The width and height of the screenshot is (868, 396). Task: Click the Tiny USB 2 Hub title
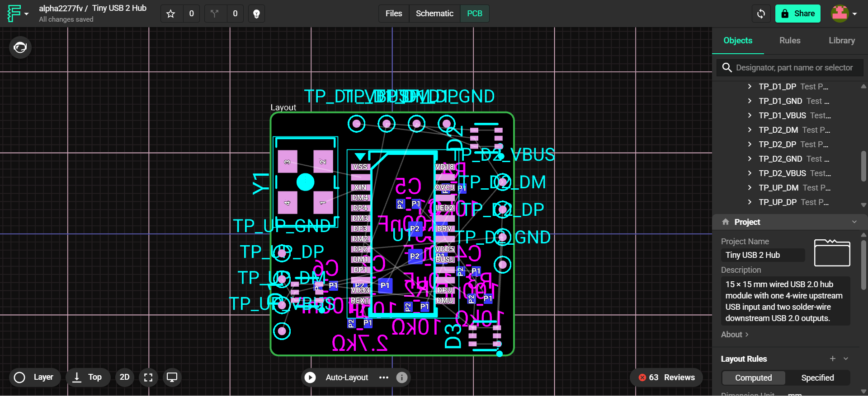point(119,8)
